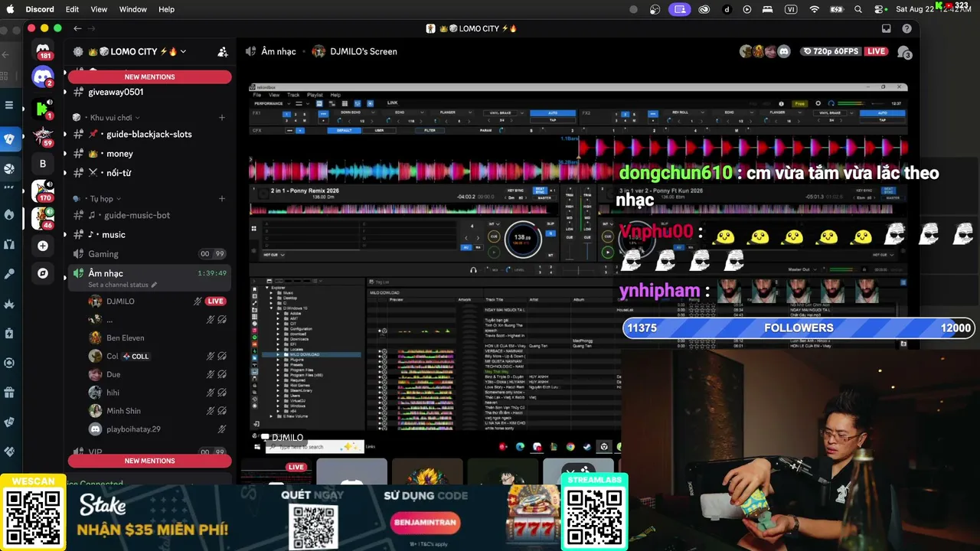The width and height of the screenshot is (980, 551).
Task: Edit channel status with the pencil icon
Action: [154, 285]
